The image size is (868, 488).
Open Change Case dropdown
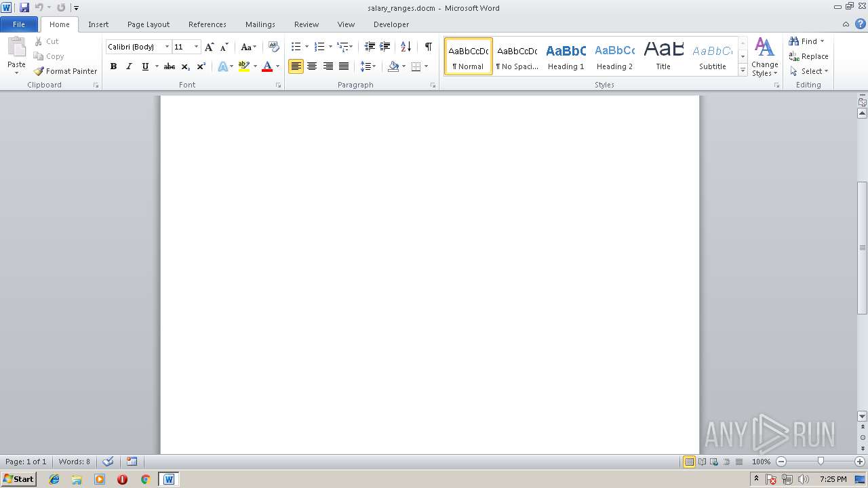248,47
